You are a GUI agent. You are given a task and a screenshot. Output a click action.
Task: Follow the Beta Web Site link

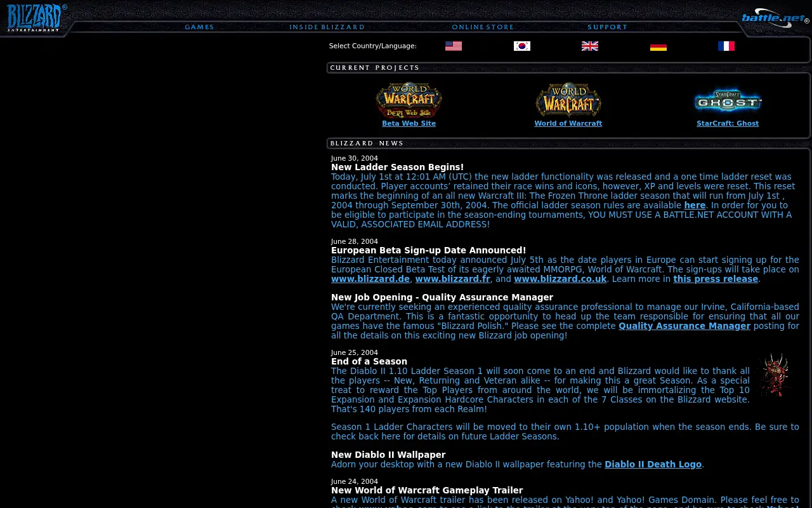point(409,123)
